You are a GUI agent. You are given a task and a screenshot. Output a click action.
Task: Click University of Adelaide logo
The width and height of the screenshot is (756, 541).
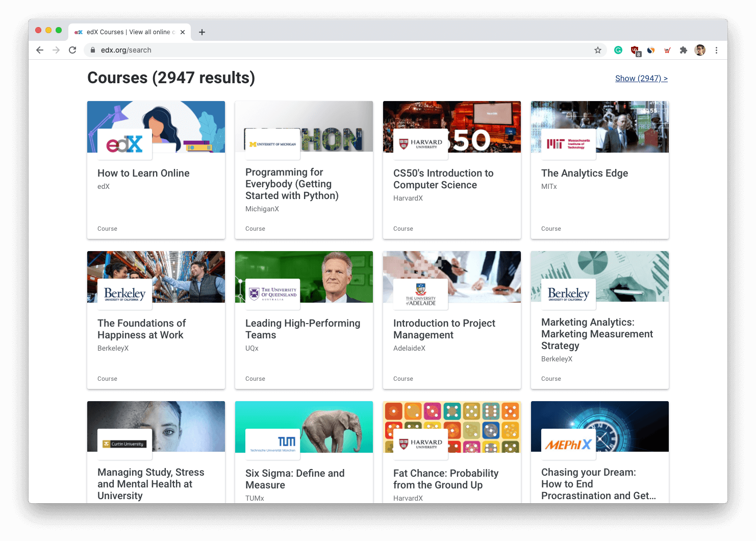coord(420,294)
